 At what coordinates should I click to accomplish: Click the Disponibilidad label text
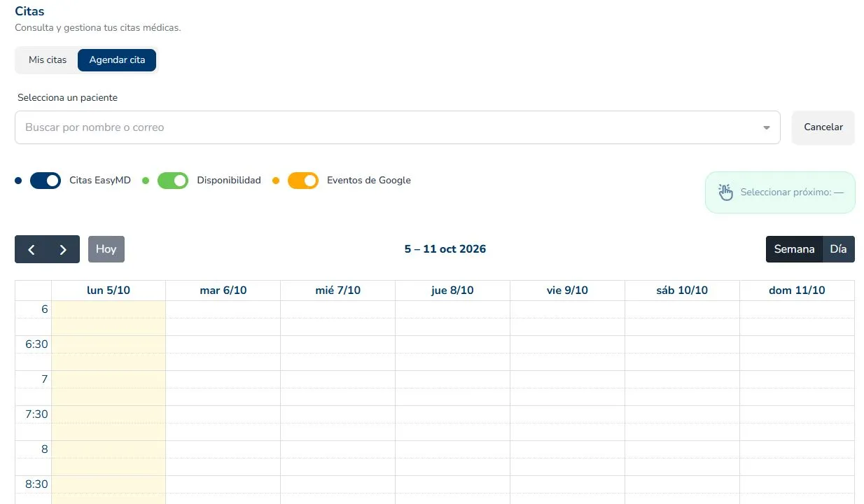229,181
